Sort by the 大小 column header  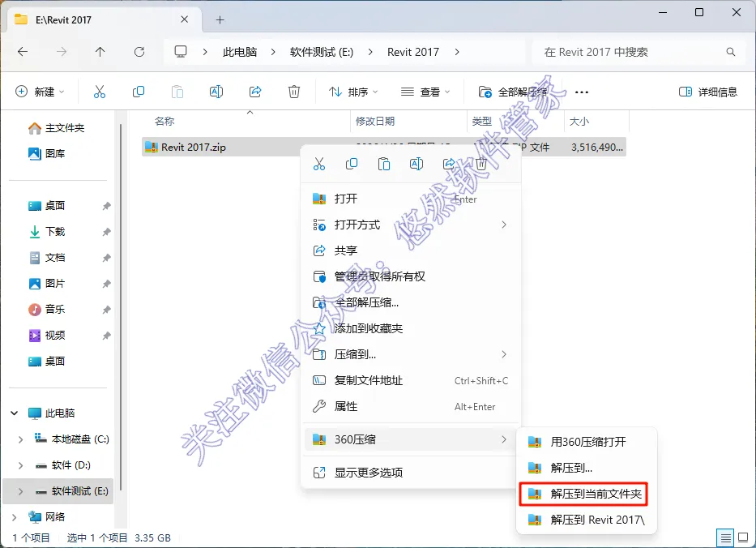tap(596, 121)
